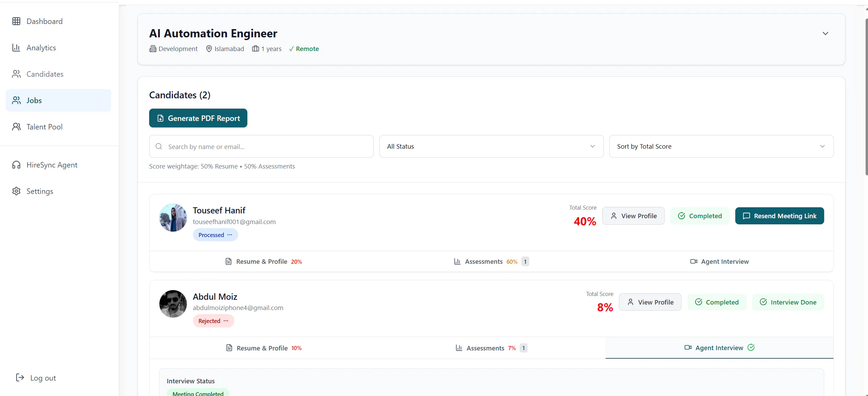Click Completed button for Touseef Hanif
Viewport: 868px width, 396px height.
pos(700,216)
